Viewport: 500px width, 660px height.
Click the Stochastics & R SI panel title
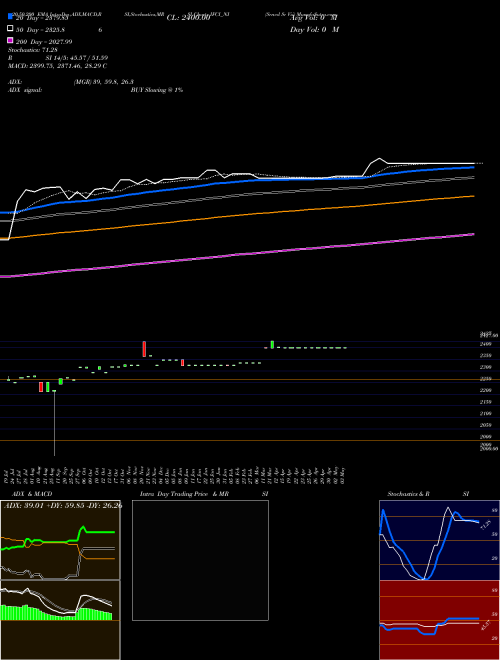pyautogui.click(x=428, y=494)
